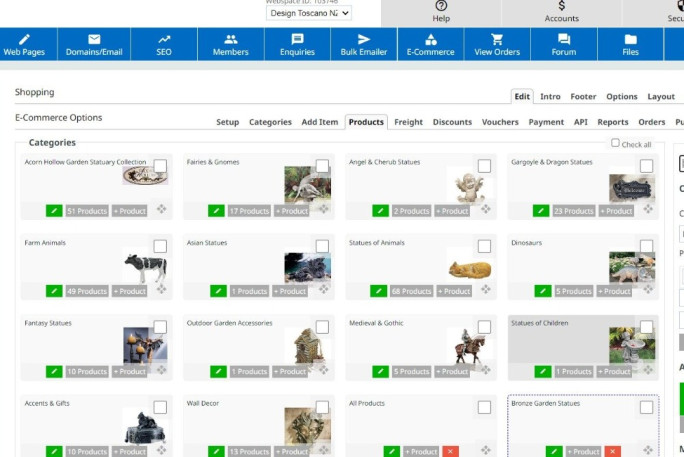Launch the Bulk Emailer
The width and height of the screenshot is (684, 457).
[364, 44]
